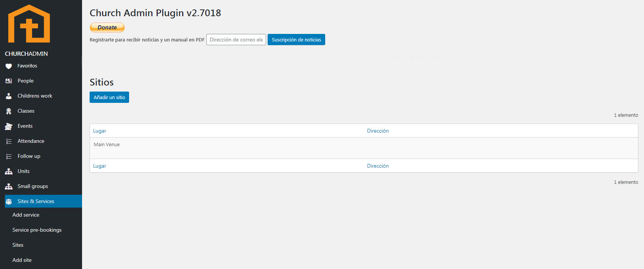Screen dimensions: 644x269
Task: Focus the email address input field
Action: tap(236, 40)
